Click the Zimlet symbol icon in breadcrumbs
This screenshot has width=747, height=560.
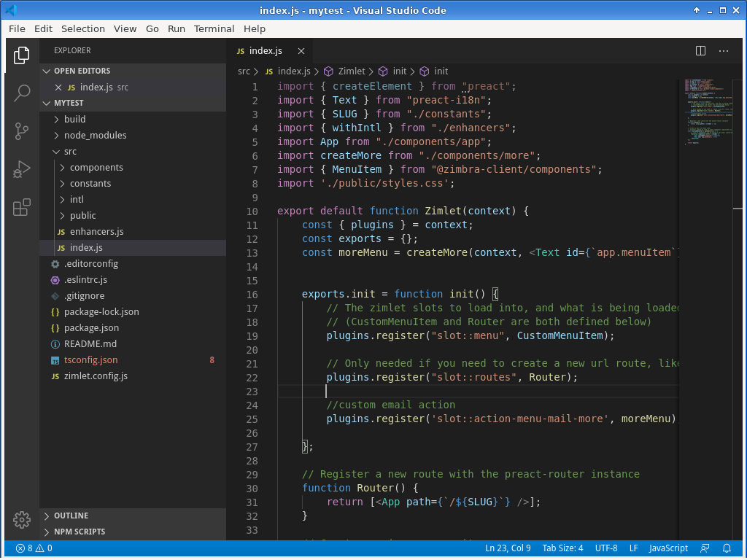point(328,71)
